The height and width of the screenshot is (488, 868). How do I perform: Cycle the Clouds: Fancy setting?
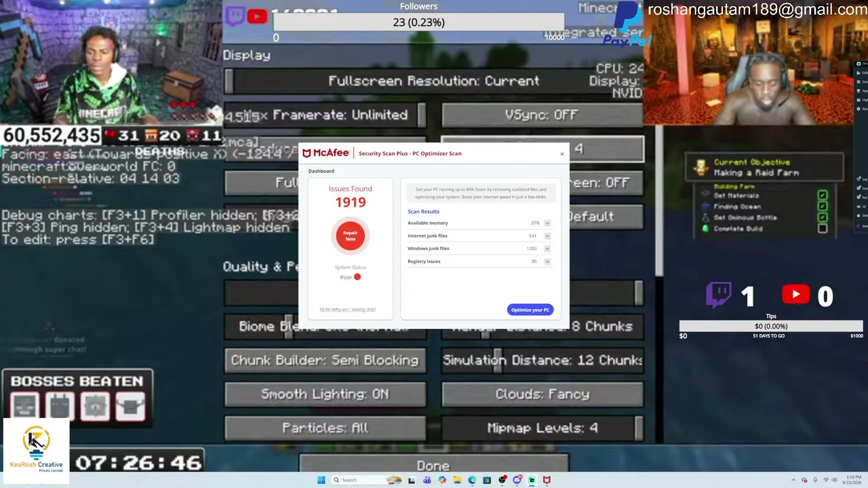[542, 394]
